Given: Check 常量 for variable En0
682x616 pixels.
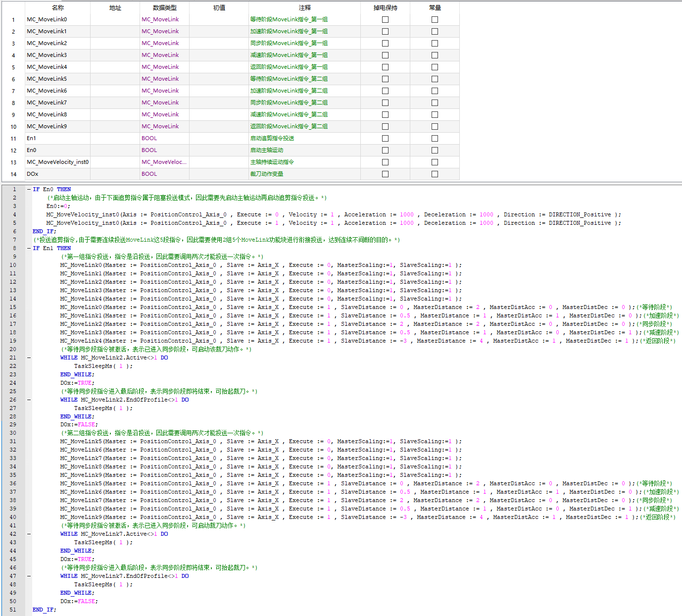Looking at the screenshot, I should pos(435,151).
